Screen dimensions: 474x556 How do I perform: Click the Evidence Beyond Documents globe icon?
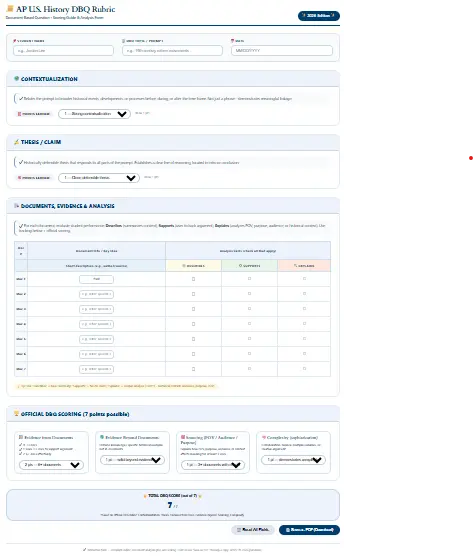(102, 437)
